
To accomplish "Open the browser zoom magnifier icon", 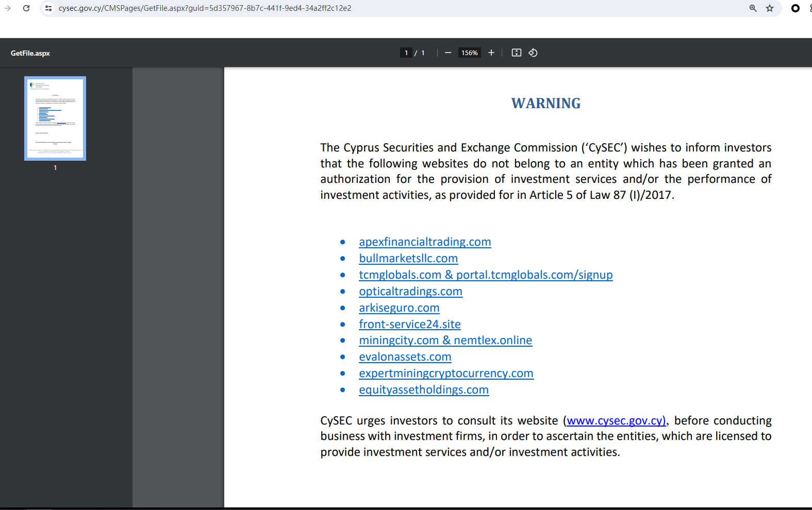I will pos(753,8).
